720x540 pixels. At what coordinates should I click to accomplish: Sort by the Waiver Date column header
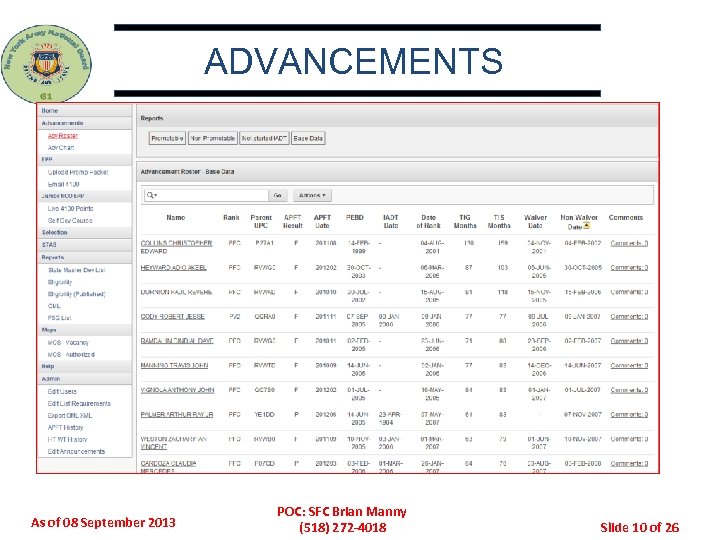point(535,221)
